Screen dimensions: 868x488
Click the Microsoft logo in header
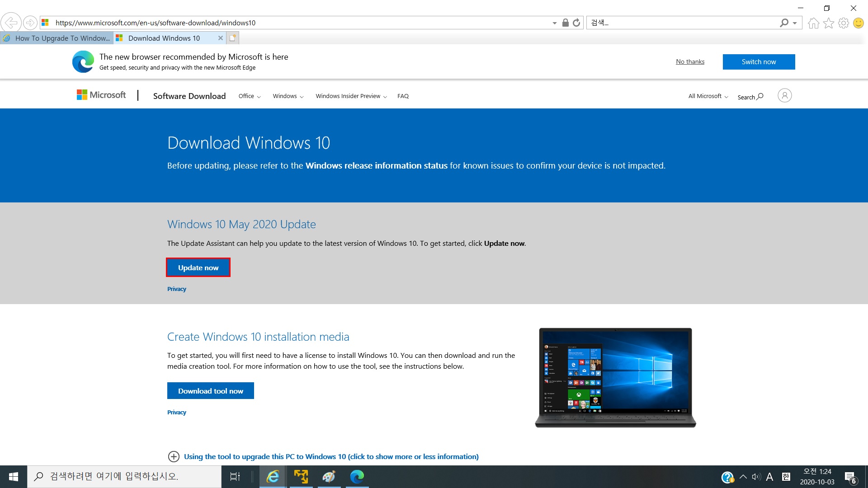[101, 95]
